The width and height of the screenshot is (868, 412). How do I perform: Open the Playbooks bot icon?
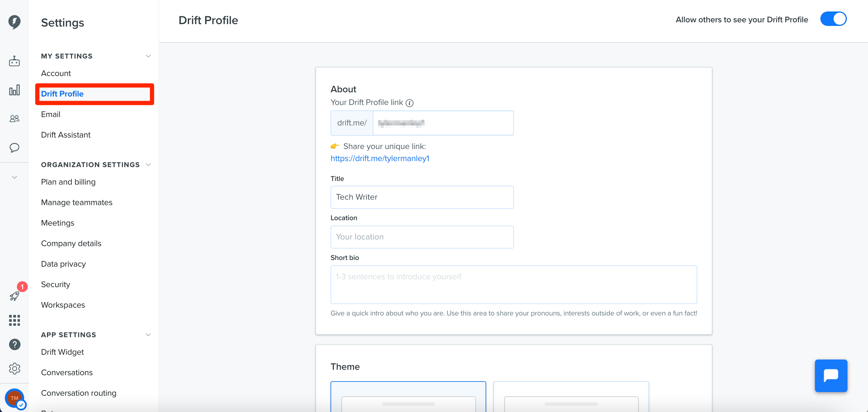pyautogui.click(x=14, y=61)
